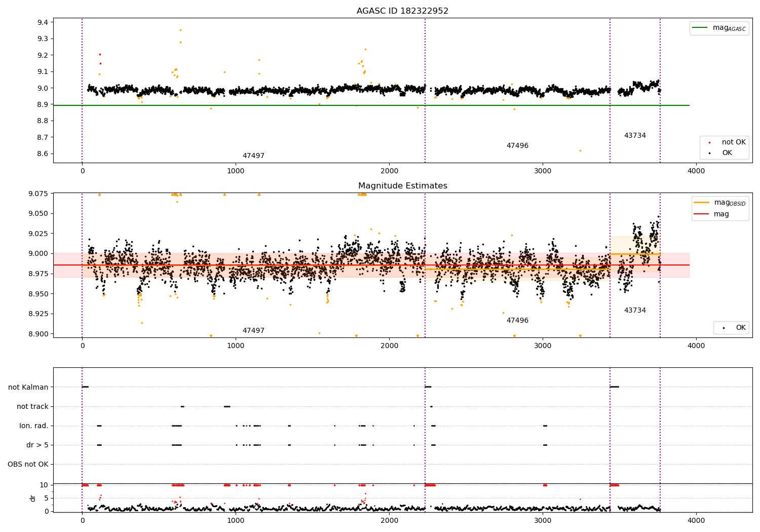Screen dimensions: 760x532
Task: Click the 8.6 y-axis tick of the top plot
Action: [43, 154]
